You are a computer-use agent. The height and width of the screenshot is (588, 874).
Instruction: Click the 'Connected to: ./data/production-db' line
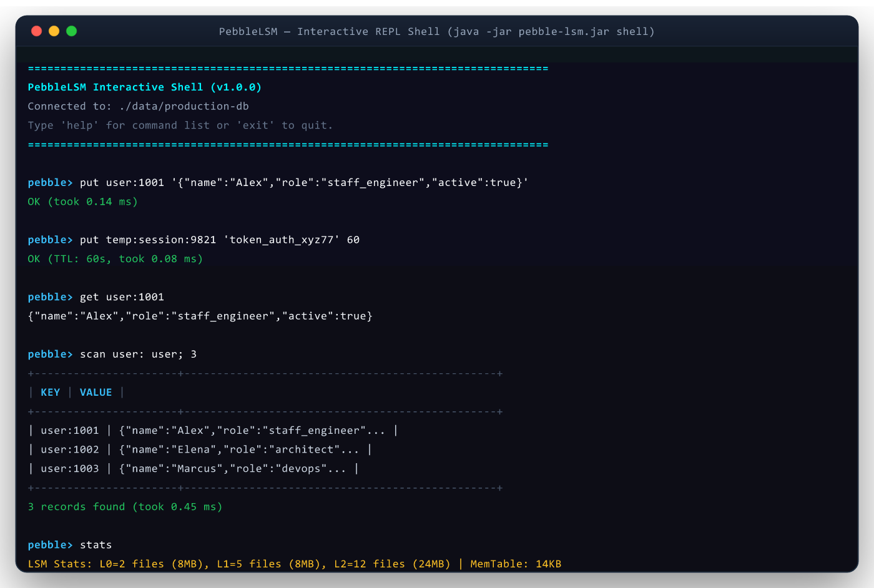[x=138, y=106]
